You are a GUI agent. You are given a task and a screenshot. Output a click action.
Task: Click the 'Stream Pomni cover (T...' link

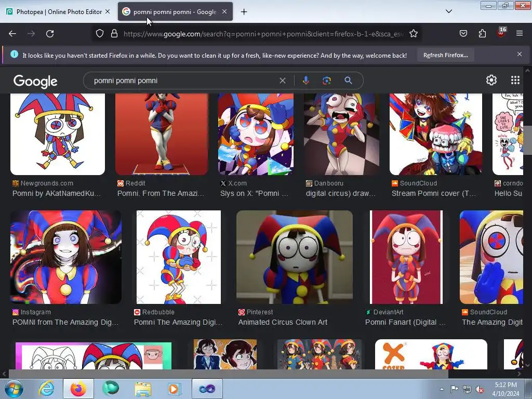click(x=434, y=193)
